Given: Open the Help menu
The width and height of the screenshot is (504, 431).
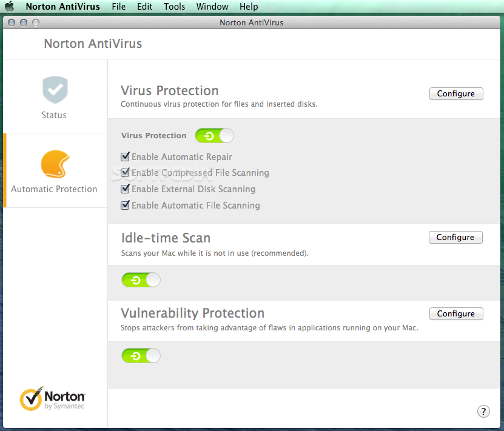Looking at the screenshot, I should 249,7.
